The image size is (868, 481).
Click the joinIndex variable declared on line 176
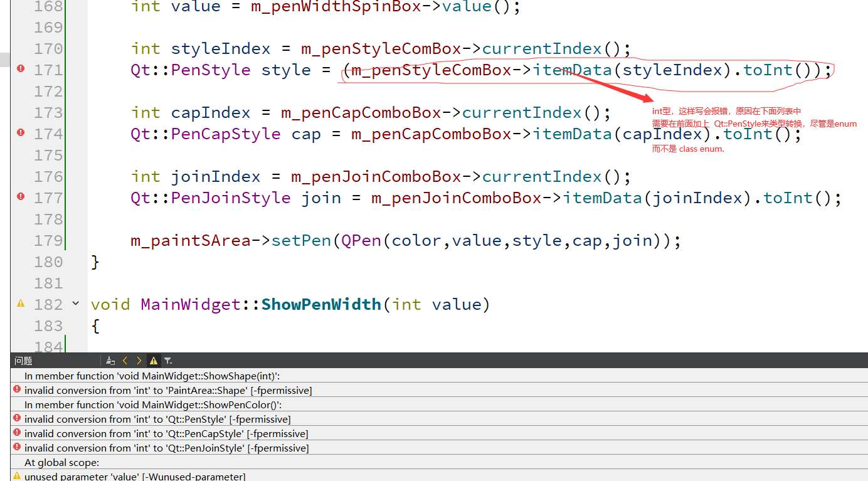pos(216,176)
